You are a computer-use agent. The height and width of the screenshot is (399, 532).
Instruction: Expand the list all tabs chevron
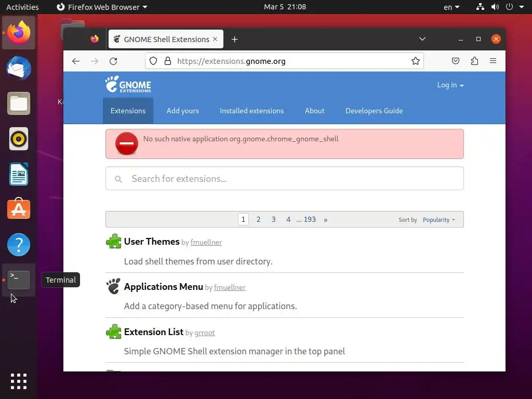pyautogui.click(x=422, y=39)
